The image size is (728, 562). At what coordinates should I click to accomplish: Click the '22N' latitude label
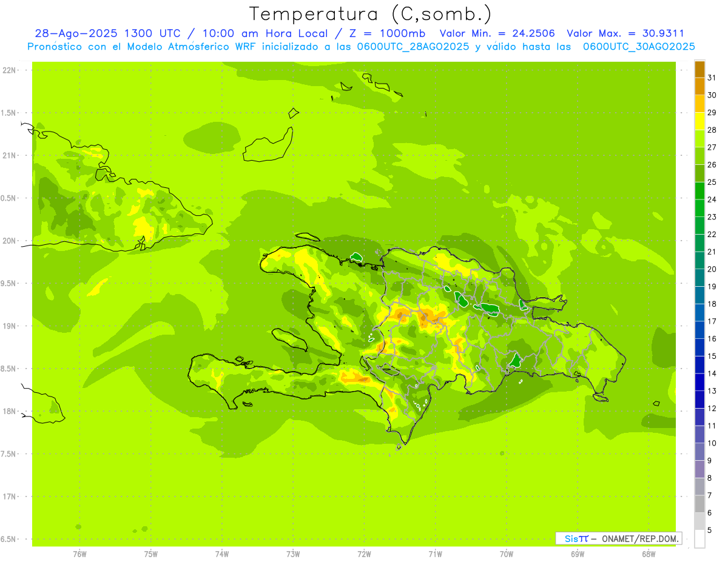pyautogui.click(x=10, y=70)
